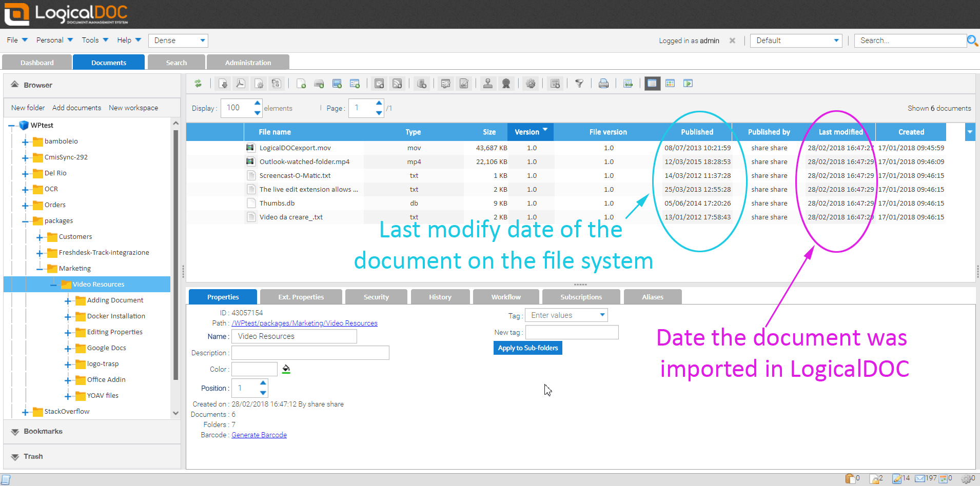Expand the OCR folder
This screenshot has height=486, width=980.
click(25, 190)
